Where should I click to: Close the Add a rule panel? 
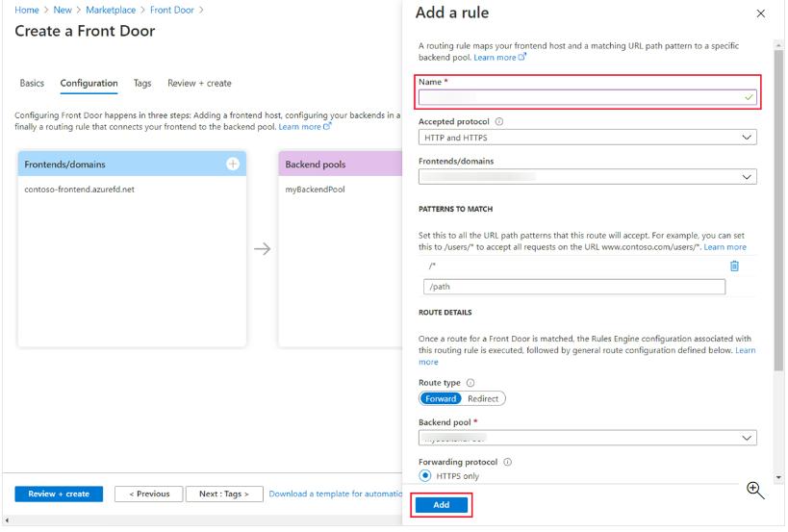(762, 13)
